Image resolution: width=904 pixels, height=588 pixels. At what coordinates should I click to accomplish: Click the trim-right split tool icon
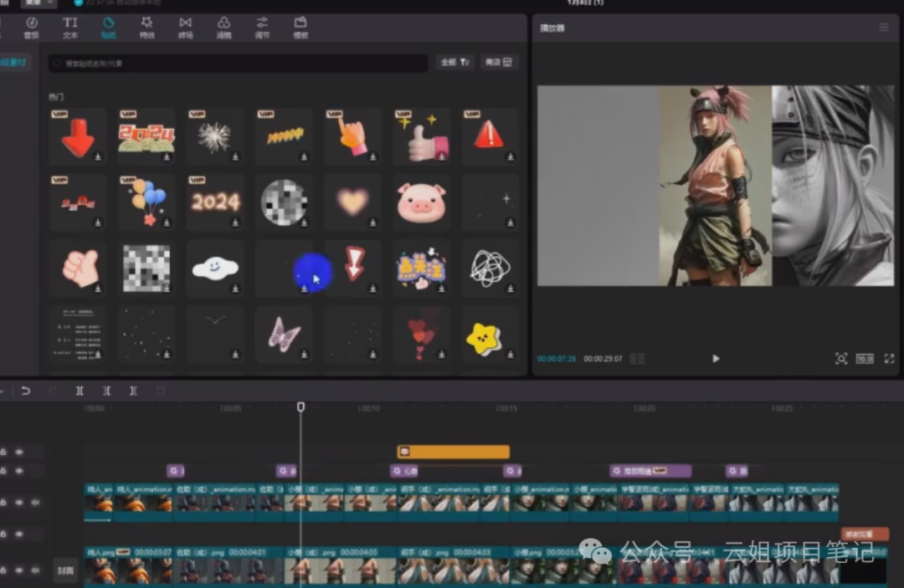click(x=133, y=391)
